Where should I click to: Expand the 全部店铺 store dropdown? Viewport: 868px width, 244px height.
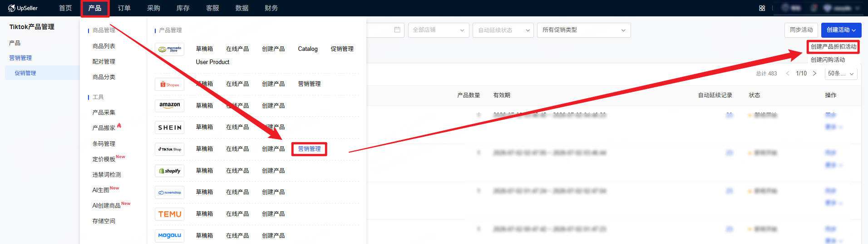[438, 30]
